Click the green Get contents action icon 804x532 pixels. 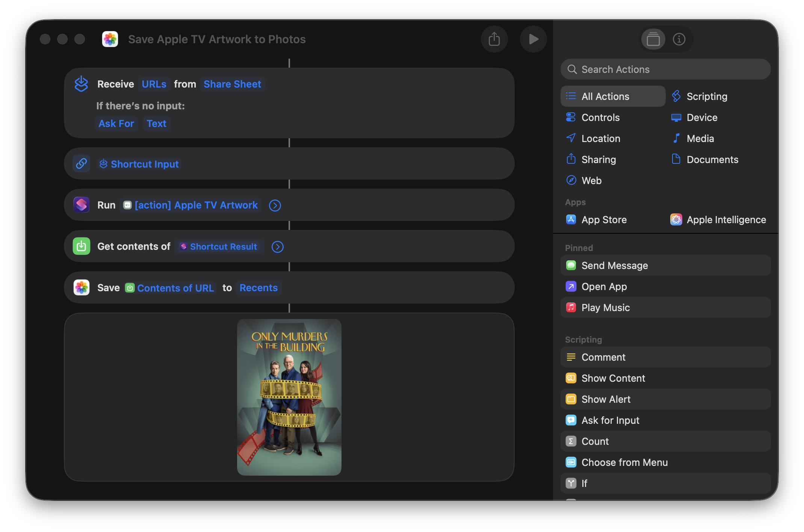82,246
